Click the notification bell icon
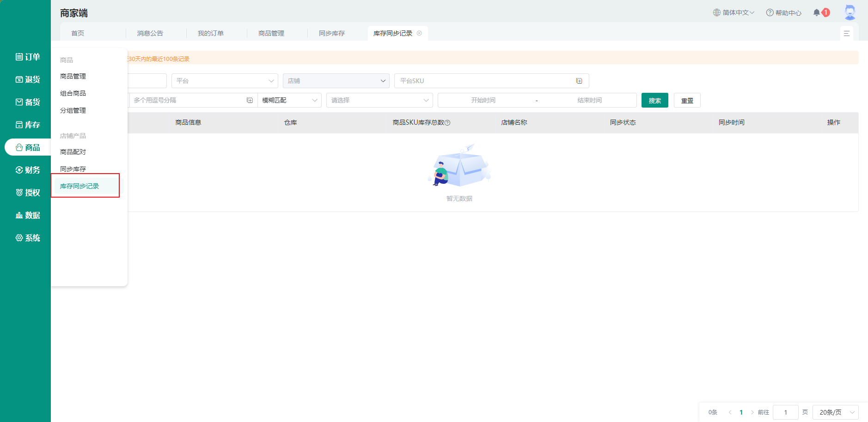 pos(817,12)
